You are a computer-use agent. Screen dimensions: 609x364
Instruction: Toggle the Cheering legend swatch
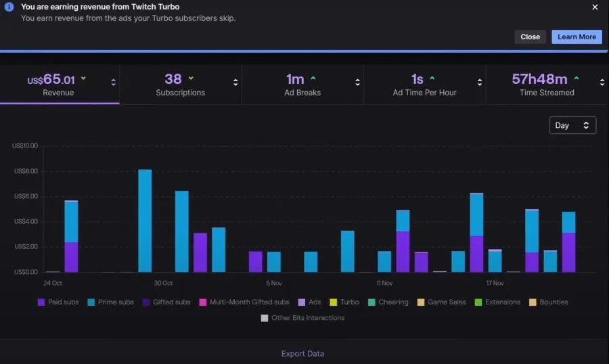(x=371, y=302)
